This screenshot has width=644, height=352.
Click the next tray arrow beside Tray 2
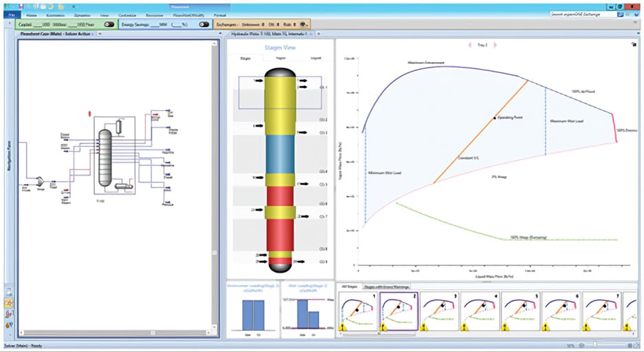[x=494, y=45]
